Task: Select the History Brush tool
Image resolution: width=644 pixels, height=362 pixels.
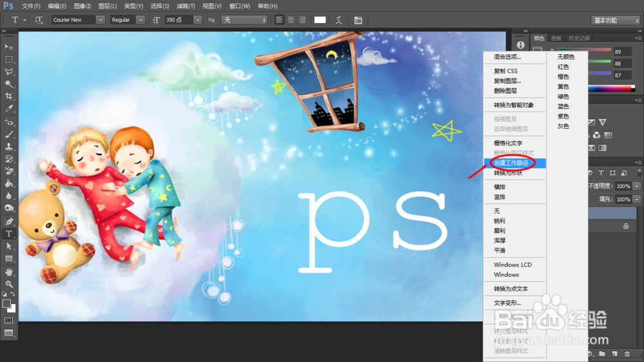Action: click(8, 159)
